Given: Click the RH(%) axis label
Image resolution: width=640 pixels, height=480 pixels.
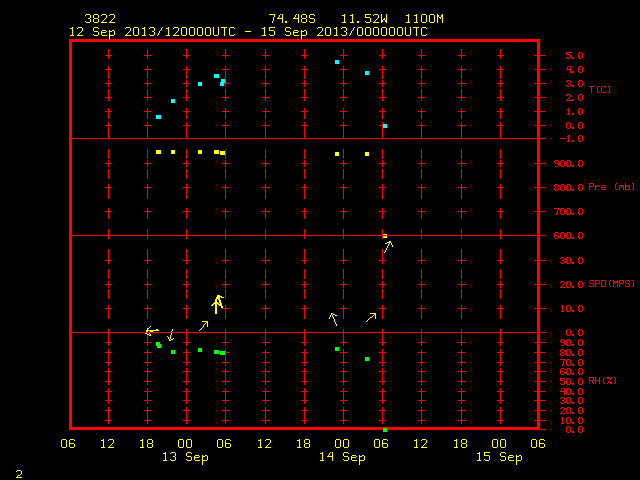Looking at the screenshot, I should (x=602, y=381).
